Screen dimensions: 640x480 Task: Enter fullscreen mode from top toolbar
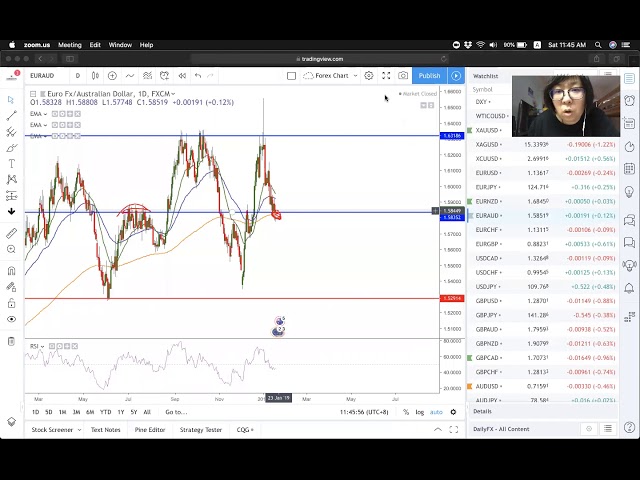coord(386,76)
